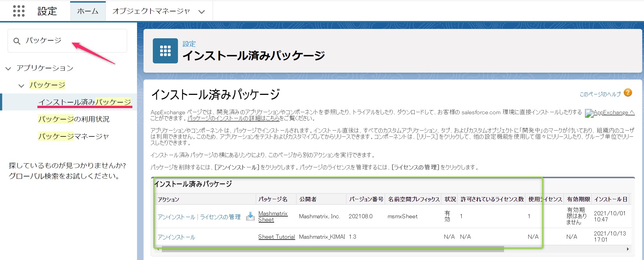
Task: Collapse the アプリケーション tree section
Action: tap(8, 69)
